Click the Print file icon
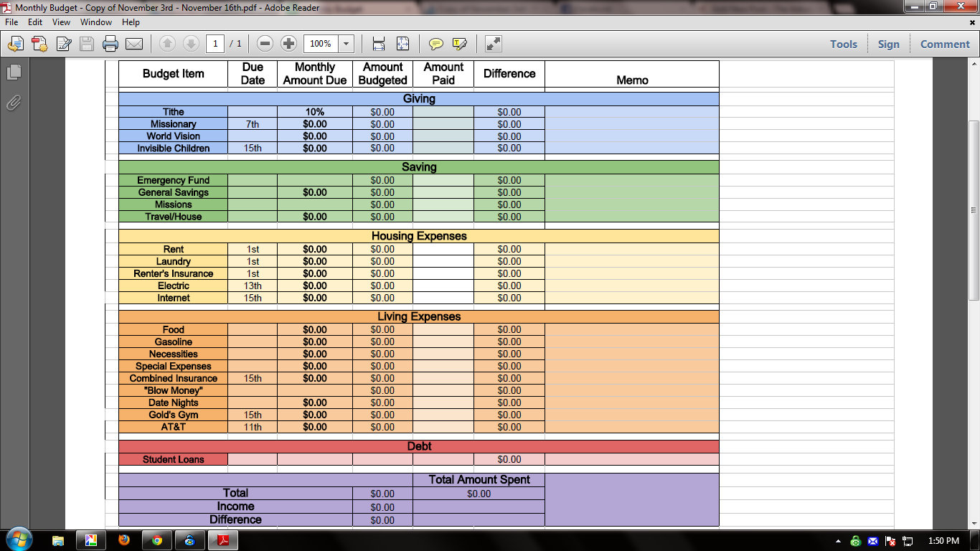Viewport: 980px width, 551px height. pyautogui.click(x=110, y=44)
